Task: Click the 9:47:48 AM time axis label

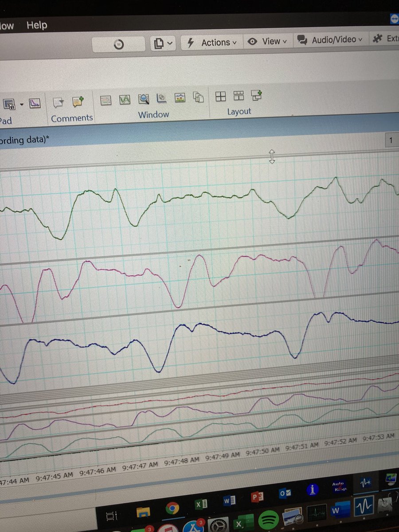Action: [x=181, y=461]
